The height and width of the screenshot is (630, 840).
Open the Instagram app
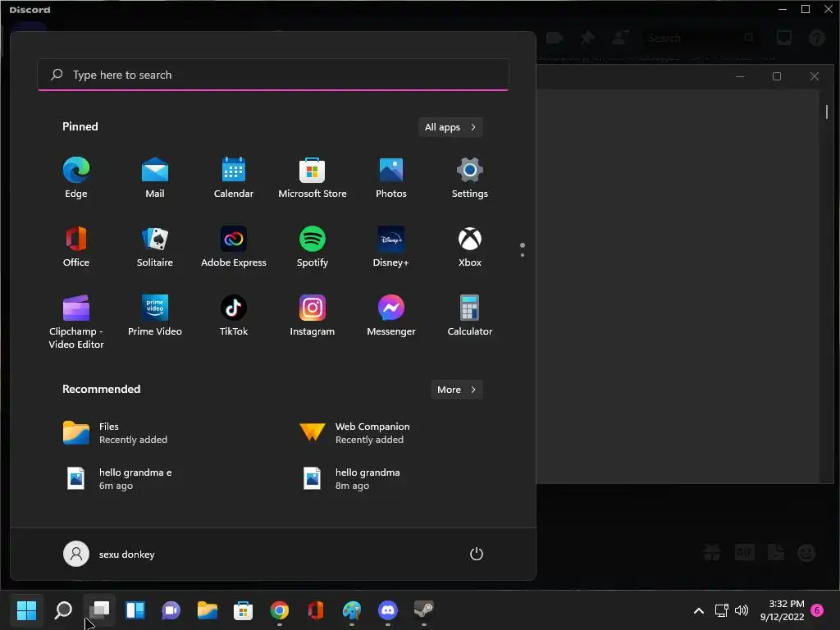pos(313,316)
